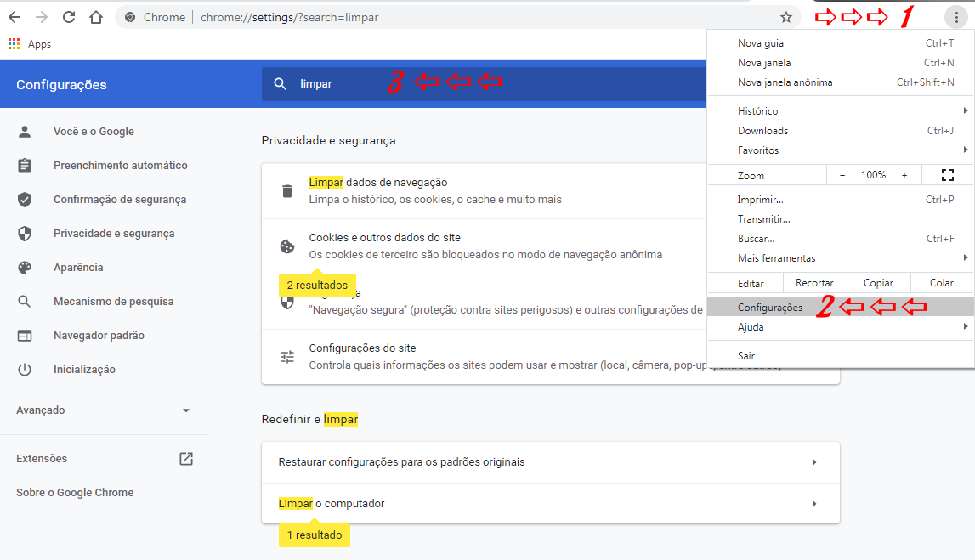Click the power icon for Inicialização

tap(25, 369)
